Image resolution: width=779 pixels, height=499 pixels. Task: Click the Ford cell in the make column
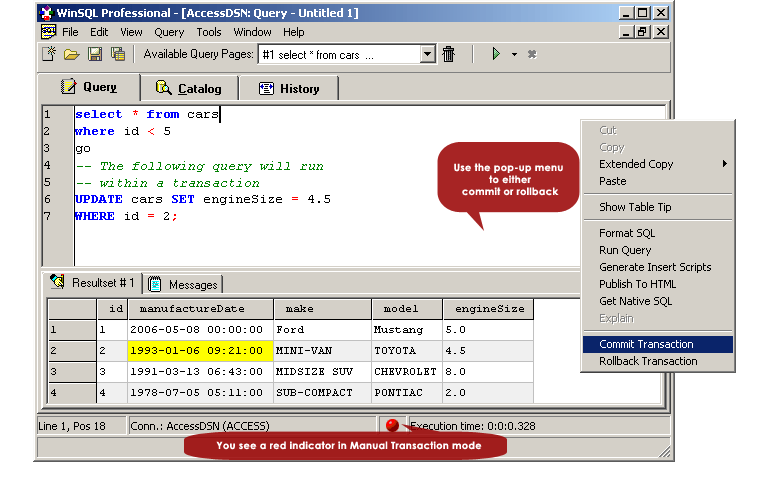(x=322, y=330)
